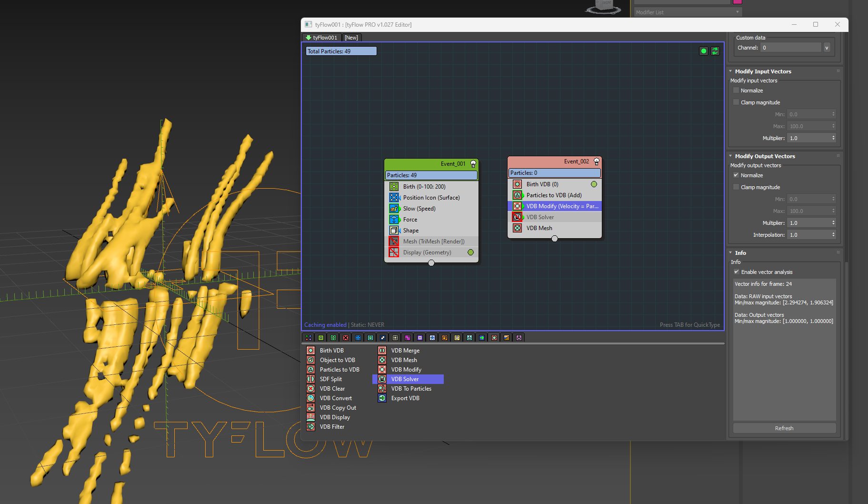Select Position Icon (Surface) operator

pos(431,198)
